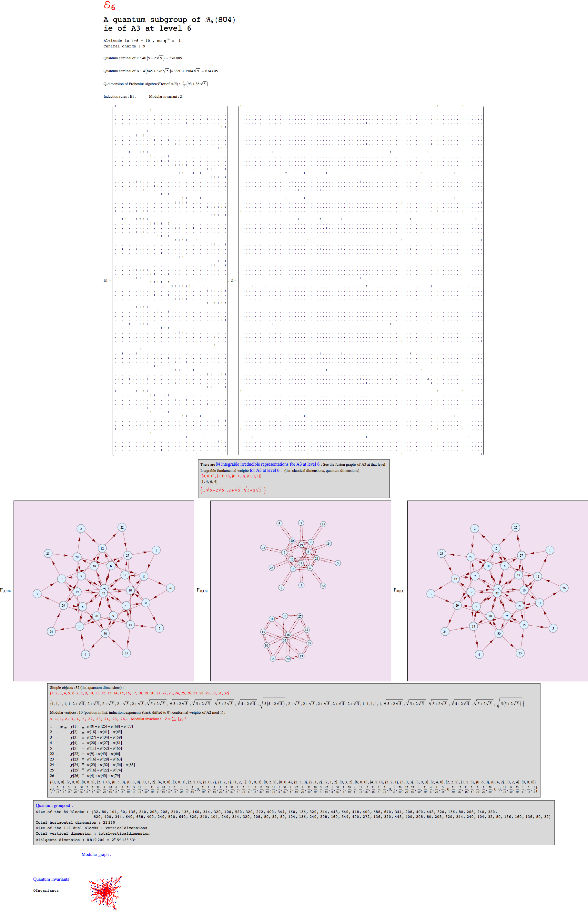Click node 26 in the F{0,0,1} graph

coord(564,588)
